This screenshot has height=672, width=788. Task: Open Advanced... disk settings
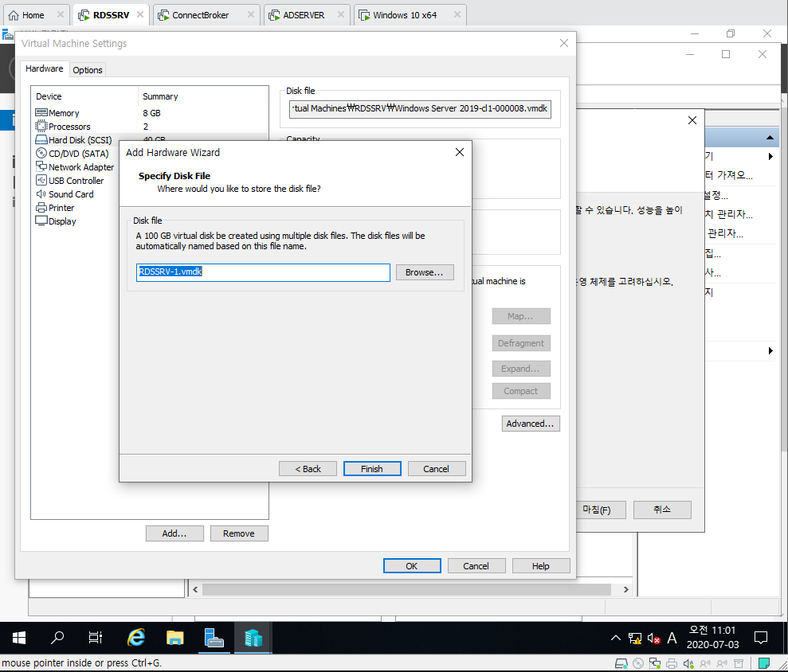click(530, 424)
